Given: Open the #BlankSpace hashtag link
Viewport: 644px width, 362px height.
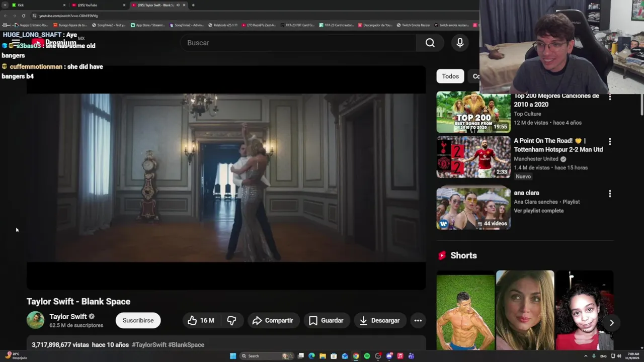Looking at the screenshot, I should click(x=186, y=345).
